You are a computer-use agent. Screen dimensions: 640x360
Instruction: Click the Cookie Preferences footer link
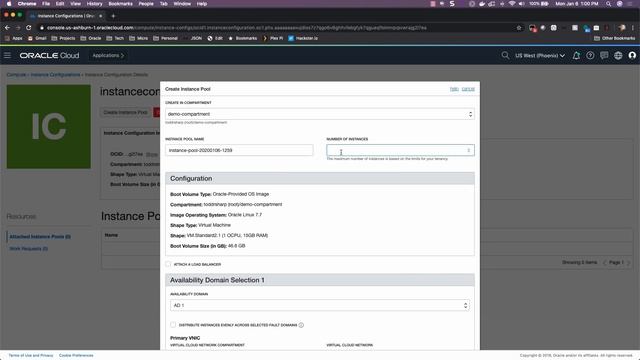click(x=76, y=356)
